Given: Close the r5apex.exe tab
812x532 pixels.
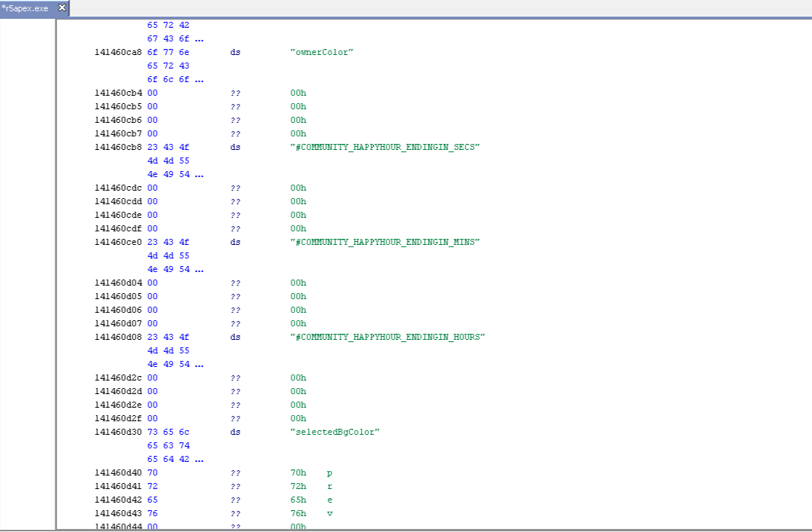Looking at the screenshot, I should click(x=62, y=8).
